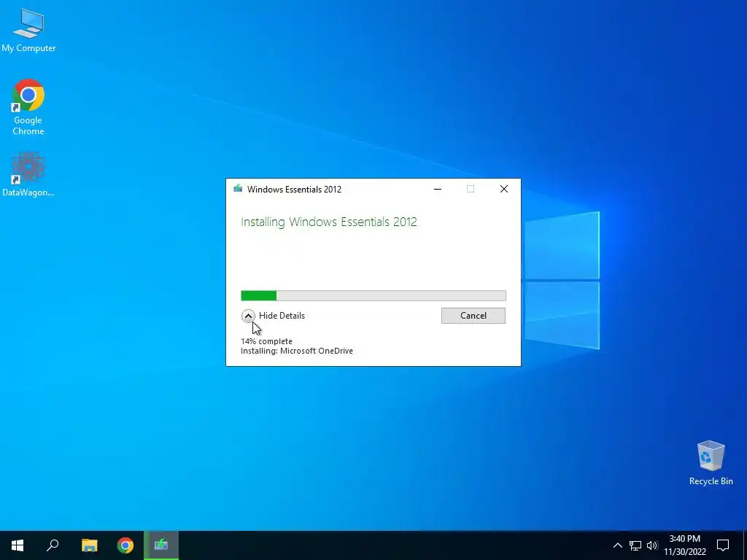The image size is (747, 560).
Task: Click the installation progress bar
Action: (373, 296)
